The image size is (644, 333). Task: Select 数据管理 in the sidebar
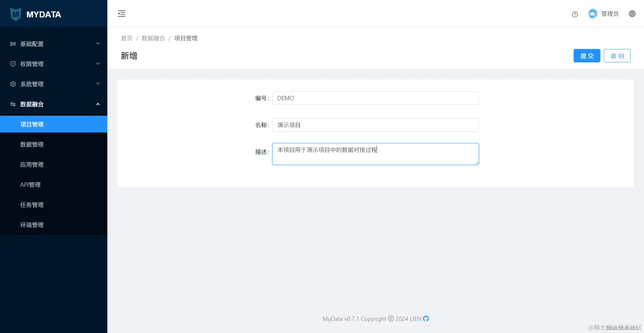[x=32, y=144]
